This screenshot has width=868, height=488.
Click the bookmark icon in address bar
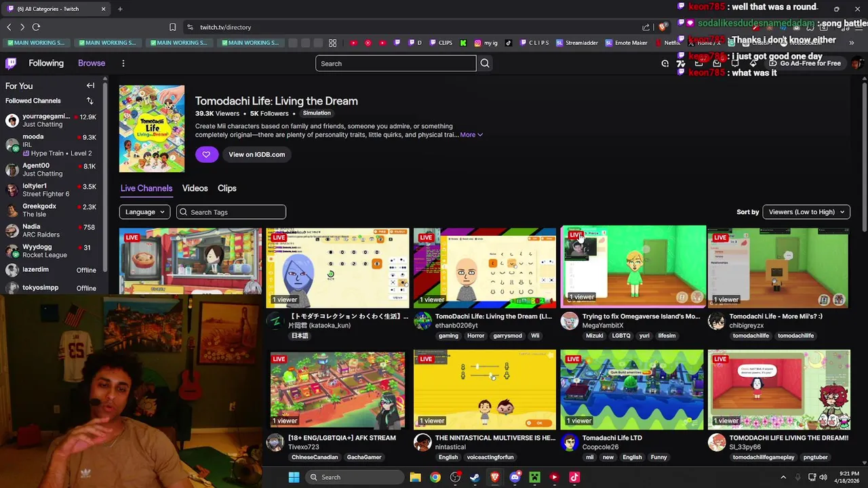pos(172,27)
